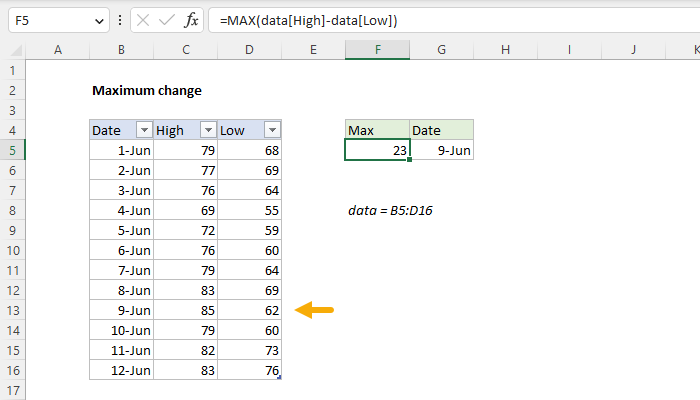Select row 17 header
The height and width of the screenshot is (400, 700).
tap(12, 390)
